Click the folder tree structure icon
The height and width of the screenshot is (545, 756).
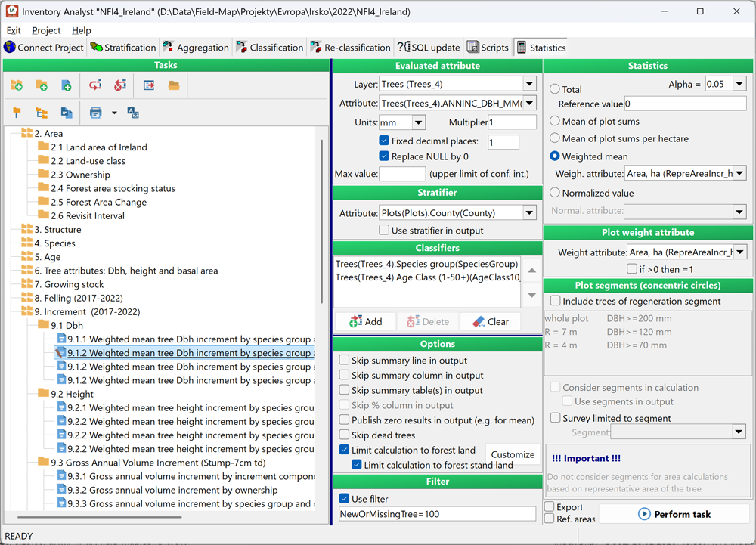coord(42,113)
